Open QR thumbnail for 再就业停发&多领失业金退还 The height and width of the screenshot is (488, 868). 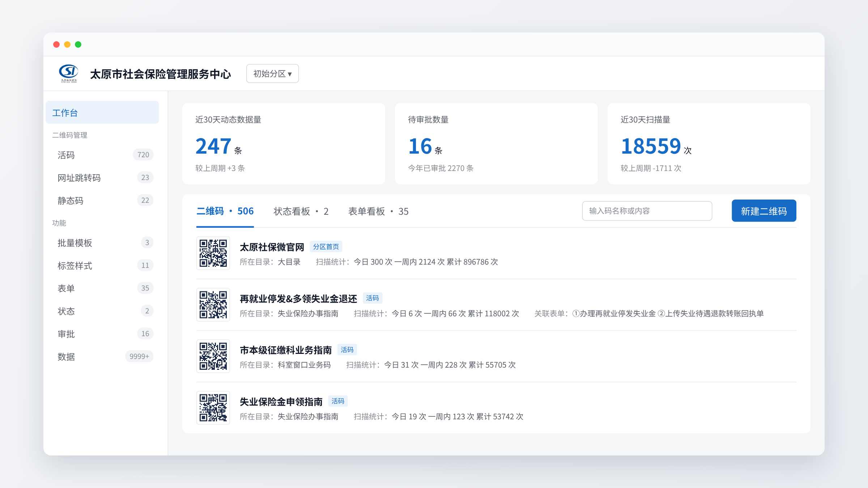[x=213, y=304]
